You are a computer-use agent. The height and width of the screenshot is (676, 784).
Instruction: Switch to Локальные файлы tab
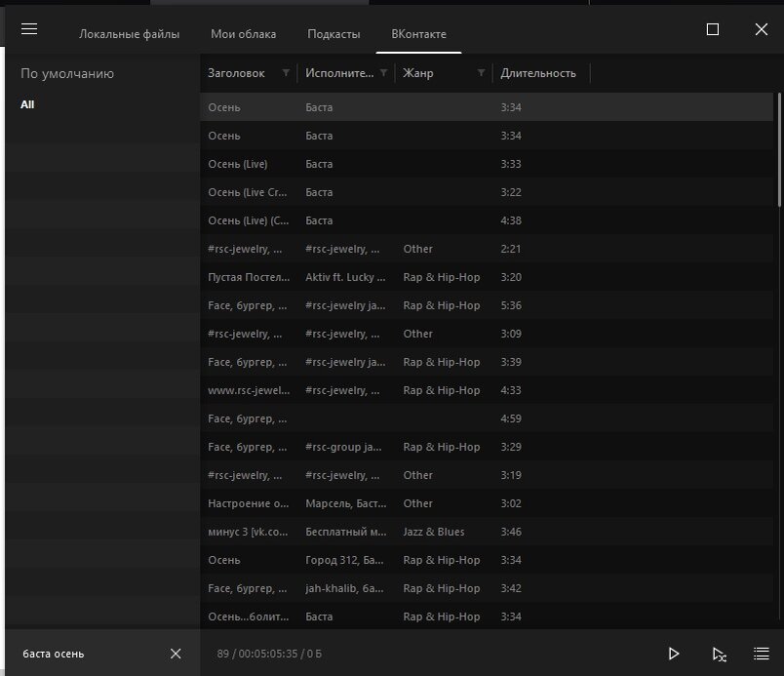(129, 34)
